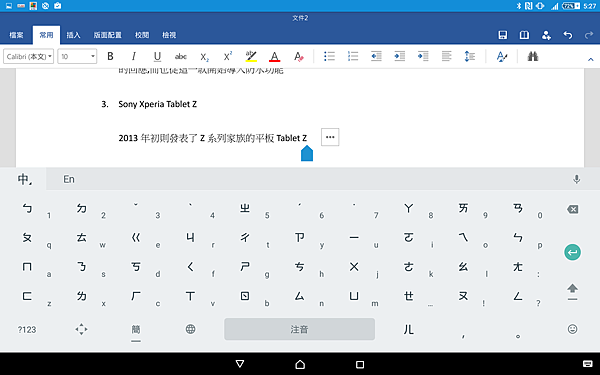Tap the ㄦ key
The height and width of the screenshot is (375, 600).
click(x=409, y=329)
